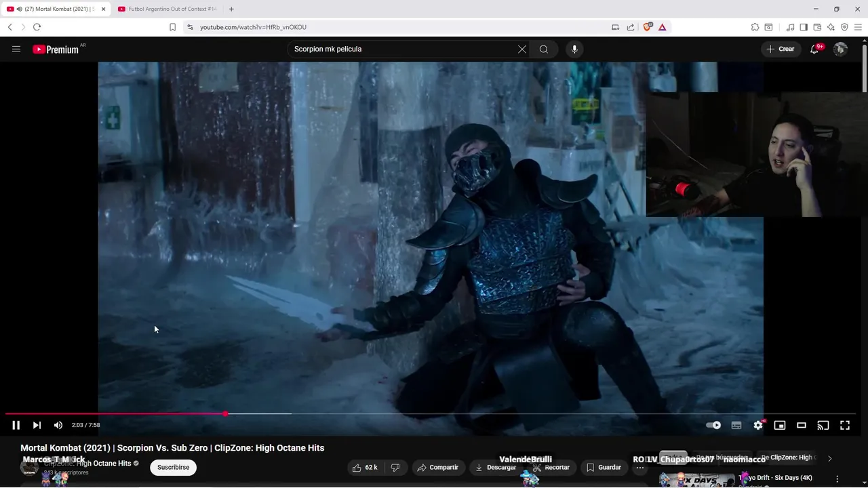The width and height of the screenshot is (868, 488).
Task: Install/screen-cast icon in address bar
Action: click(615, 27)
